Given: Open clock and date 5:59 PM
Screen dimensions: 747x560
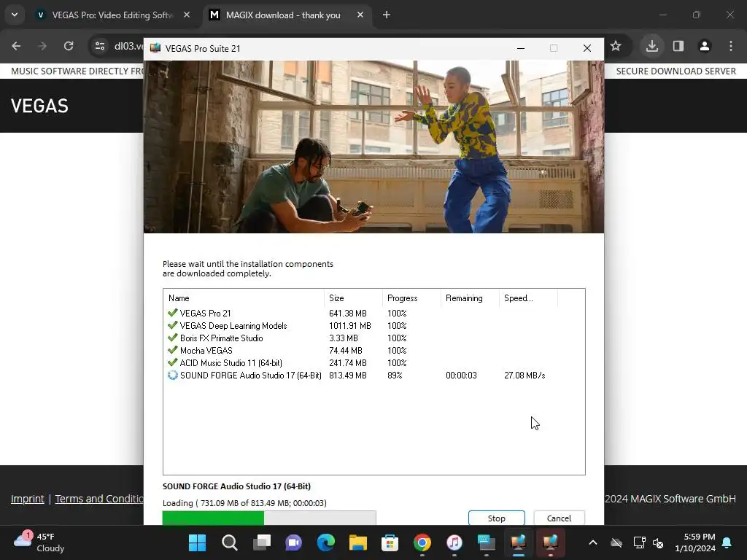Looking at the screenshot, I should [695, 542].
